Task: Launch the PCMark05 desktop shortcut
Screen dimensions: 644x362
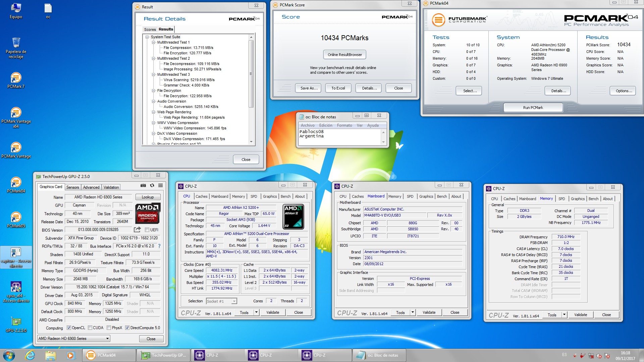Action: (x=16, y=220)
